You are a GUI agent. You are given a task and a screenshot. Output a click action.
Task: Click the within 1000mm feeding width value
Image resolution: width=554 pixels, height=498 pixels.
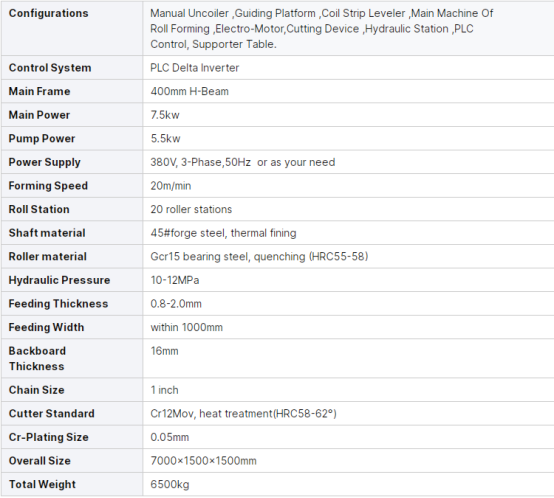(x=187, y=327)
